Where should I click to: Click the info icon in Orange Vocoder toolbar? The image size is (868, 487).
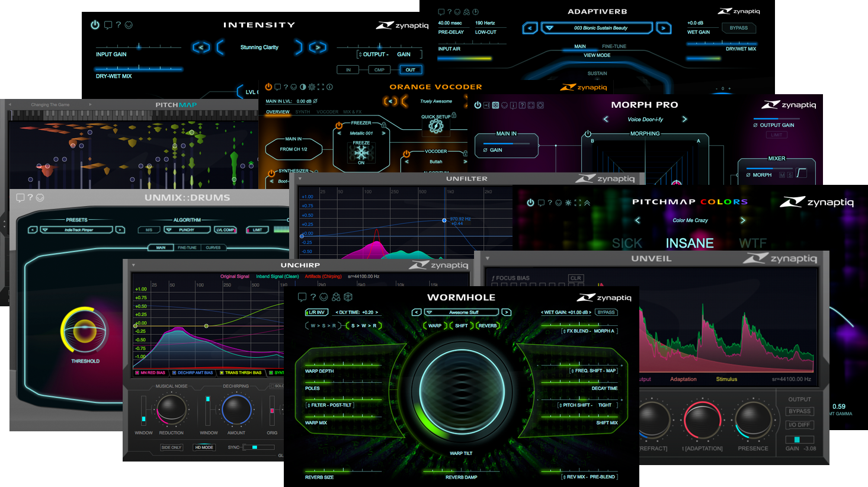[329, 87]
